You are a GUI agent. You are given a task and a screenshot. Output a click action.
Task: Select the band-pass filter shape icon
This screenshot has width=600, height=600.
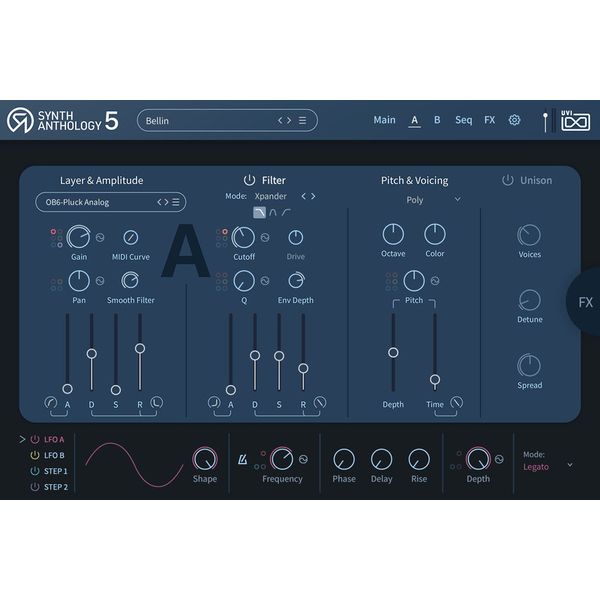[x=273, y=212]
